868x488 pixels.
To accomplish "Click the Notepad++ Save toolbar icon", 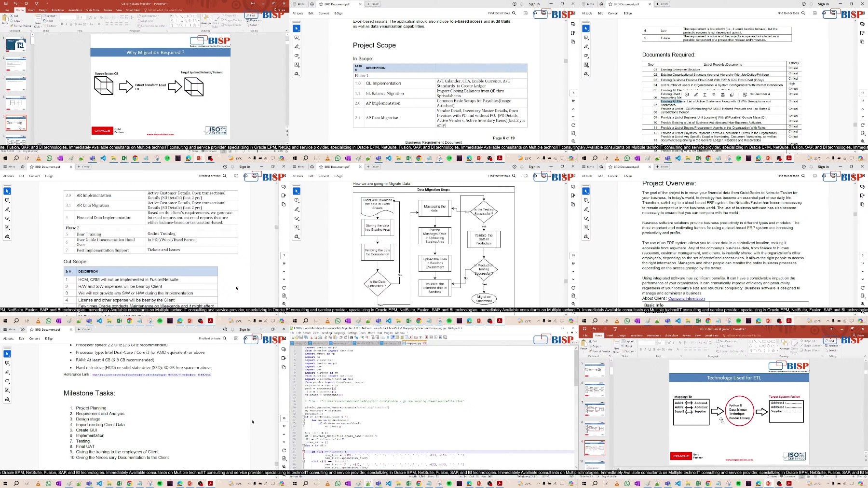I will coord(301,337).
